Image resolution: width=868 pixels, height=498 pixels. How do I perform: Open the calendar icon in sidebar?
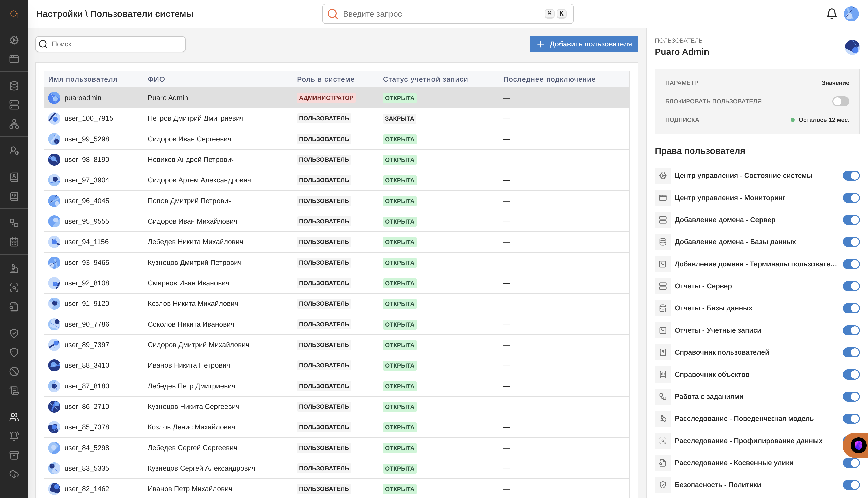click(14, 242)
